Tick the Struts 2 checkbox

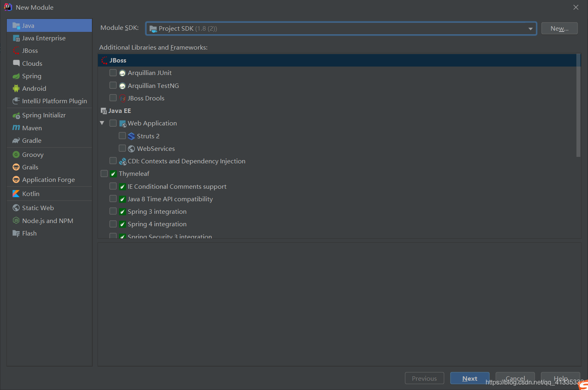click(x=122, y=136)
